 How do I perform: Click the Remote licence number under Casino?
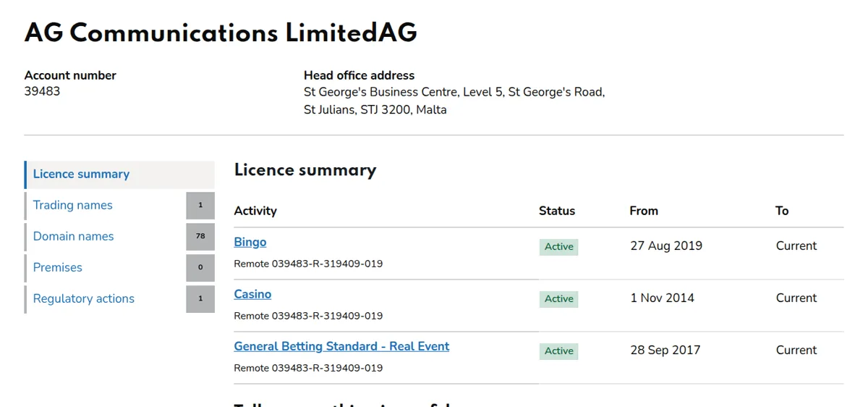(x=308, y=316)
